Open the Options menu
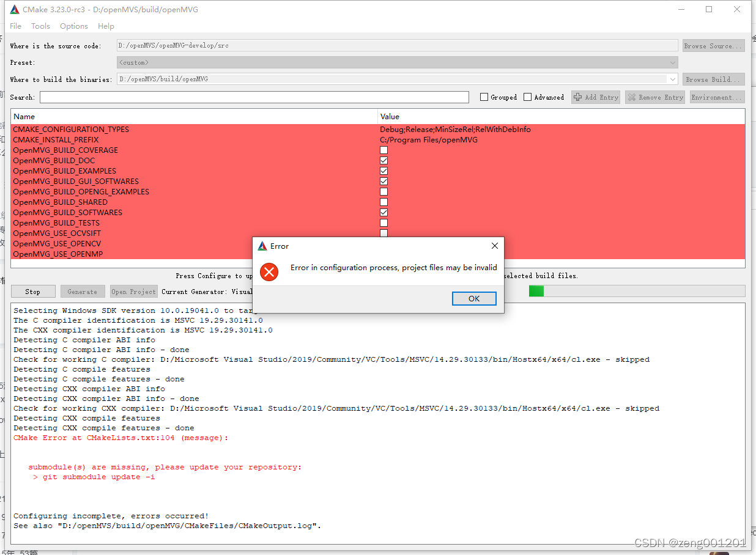This screenshot has height=555, width=756. pyautogui.click(x=74, y=26)
